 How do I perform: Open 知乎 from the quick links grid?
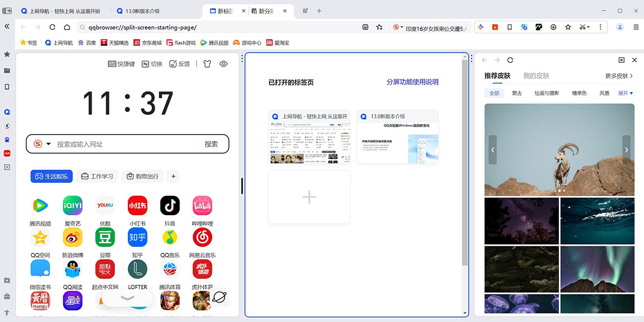click(137, 237)
